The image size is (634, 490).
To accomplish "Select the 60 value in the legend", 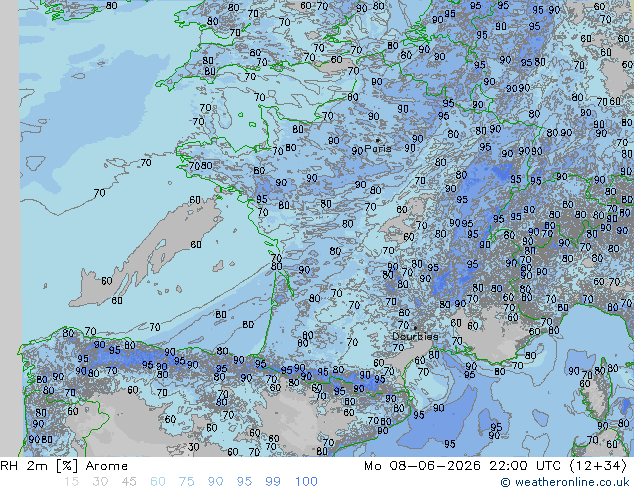I will [x=158, y=482].
